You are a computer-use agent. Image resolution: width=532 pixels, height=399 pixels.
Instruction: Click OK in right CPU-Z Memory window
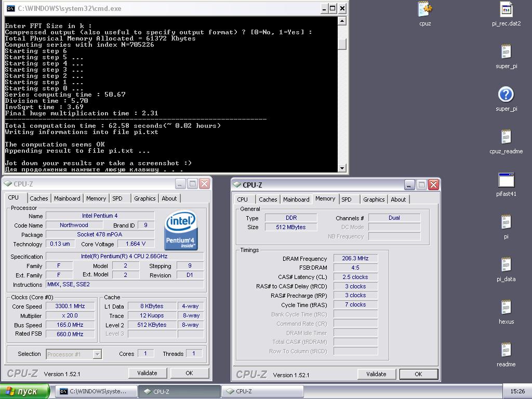point(419,374)
